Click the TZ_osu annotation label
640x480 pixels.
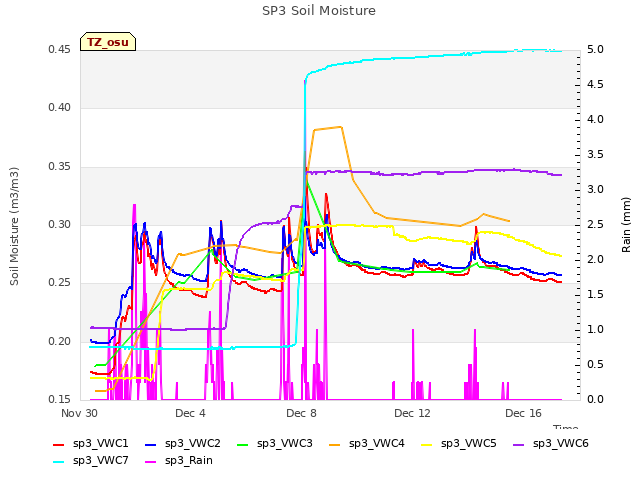point(108,42)
